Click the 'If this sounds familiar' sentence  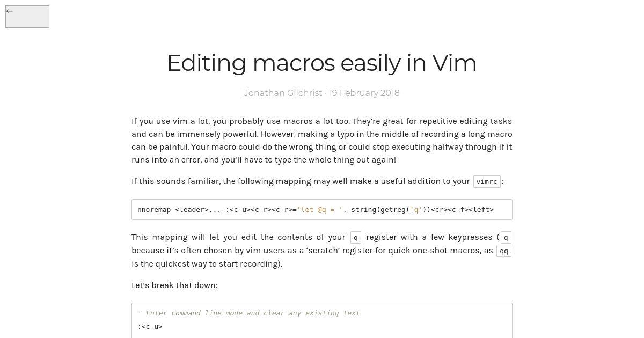click(x=317, y=181)
